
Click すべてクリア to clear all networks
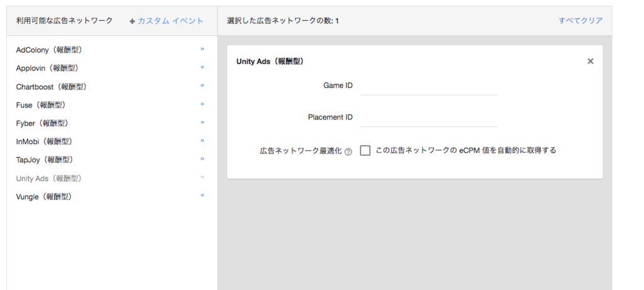coord(580,21)
